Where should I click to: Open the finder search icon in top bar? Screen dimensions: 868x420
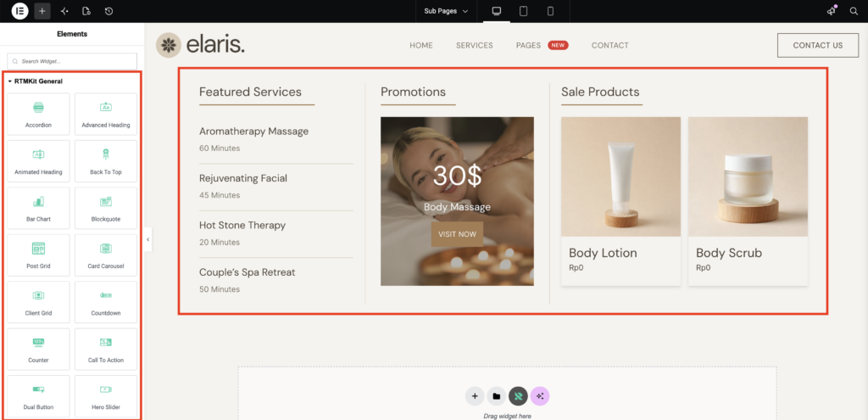(854, 11)
